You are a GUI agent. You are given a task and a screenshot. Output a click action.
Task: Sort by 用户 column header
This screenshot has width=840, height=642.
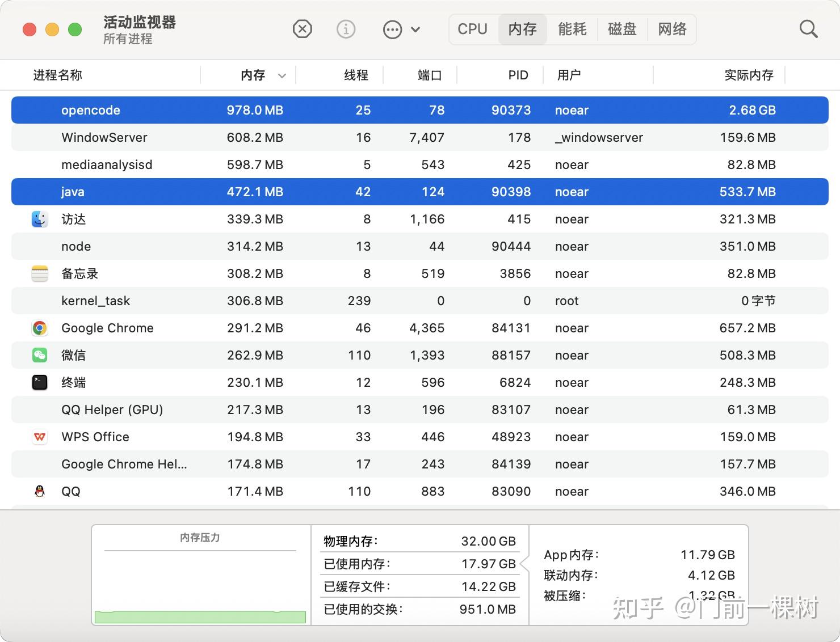[x=598, y=75]
